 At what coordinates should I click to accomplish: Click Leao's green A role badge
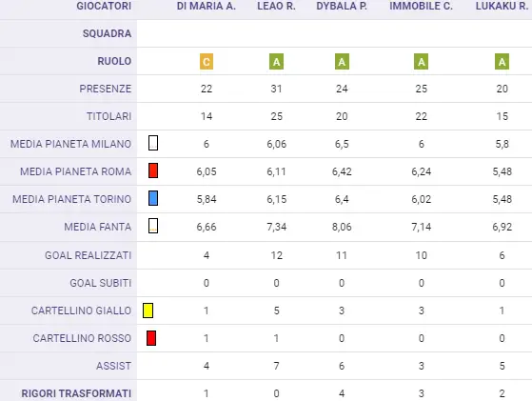(276, 62)
